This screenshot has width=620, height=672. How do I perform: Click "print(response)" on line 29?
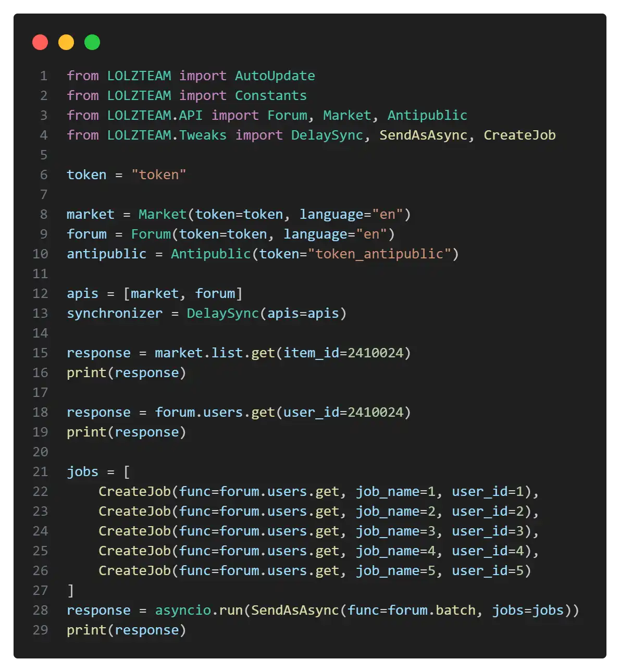click(127, 630)
